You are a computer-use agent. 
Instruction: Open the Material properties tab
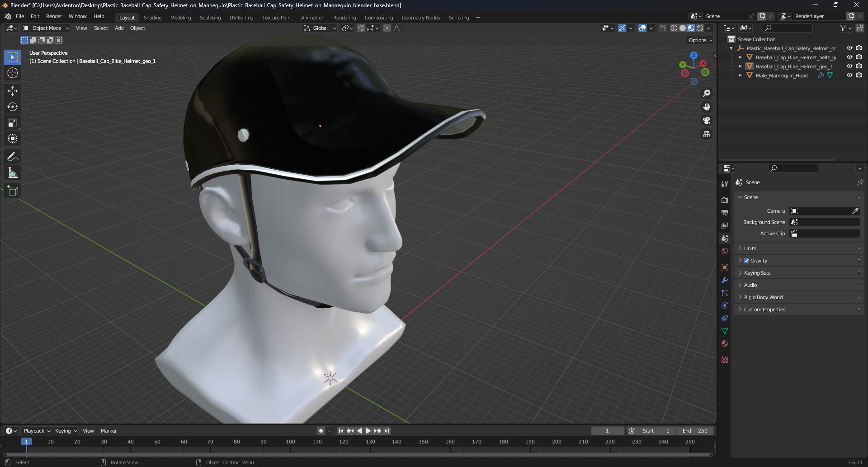[725, 343]
